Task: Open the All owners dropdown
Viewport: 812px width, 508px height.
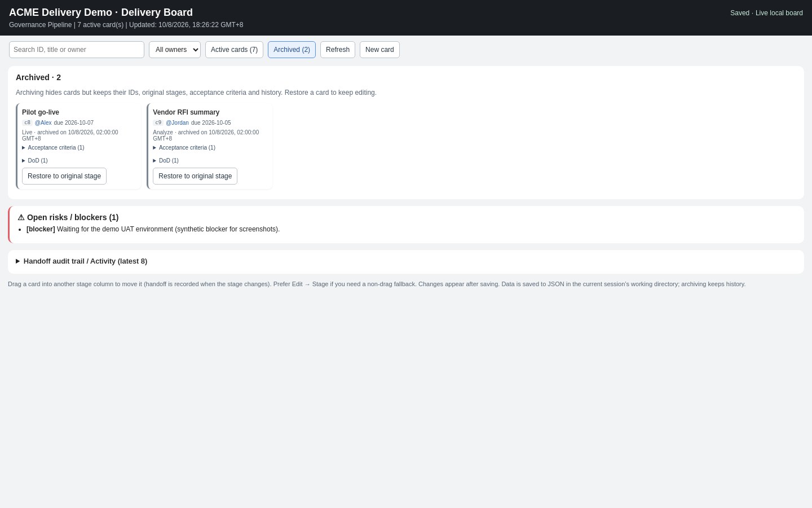Action: (x=175, y=50)
